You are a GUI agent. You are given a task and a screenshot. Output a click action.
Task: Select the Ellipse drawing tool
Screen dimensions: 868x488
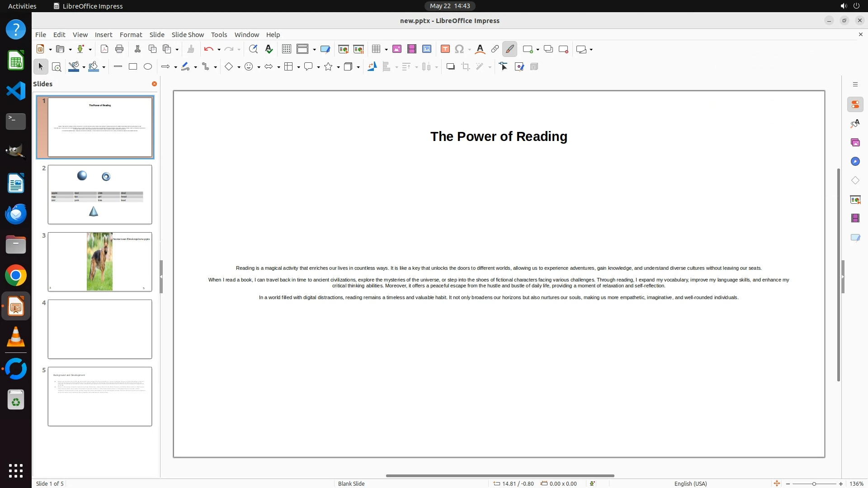coord(148,67)
